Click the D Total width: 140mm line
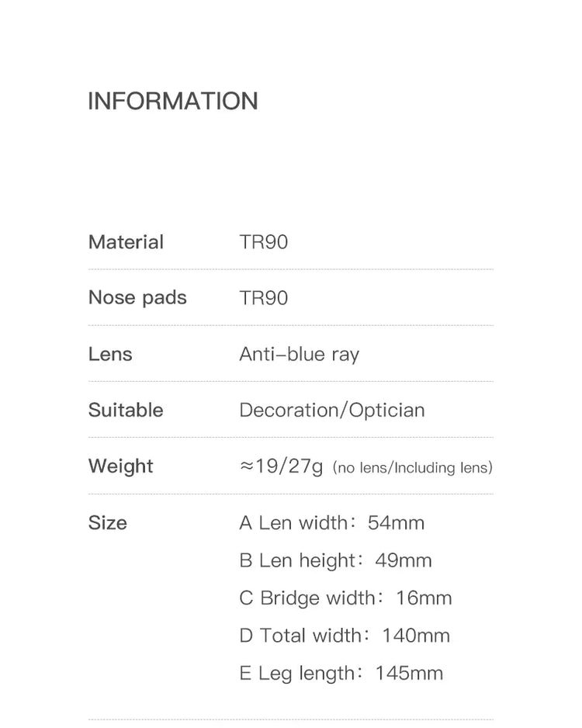This screenshot has width=582, height=728. click(x=344, y=636)
